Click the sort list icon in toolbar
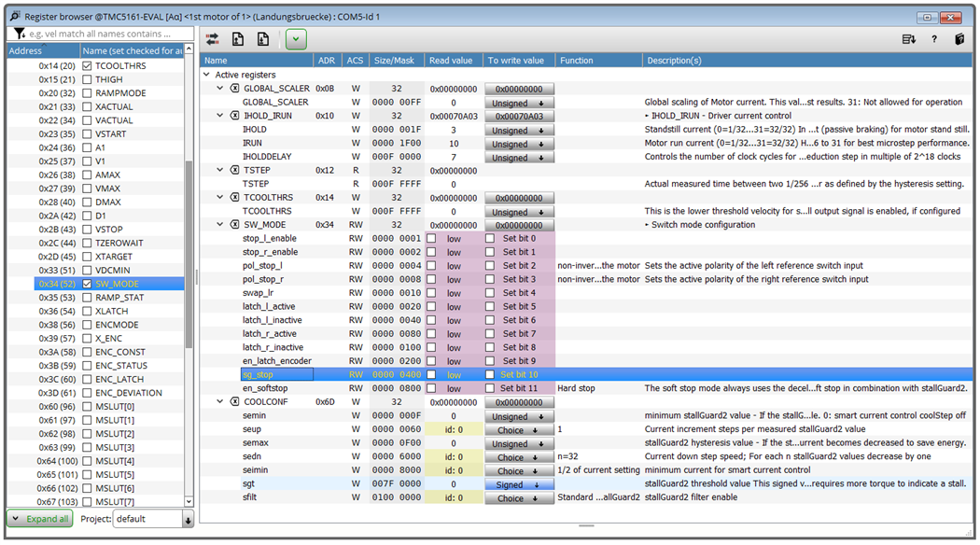The width and height of the screenshot is (980, 545). (908, 39)
